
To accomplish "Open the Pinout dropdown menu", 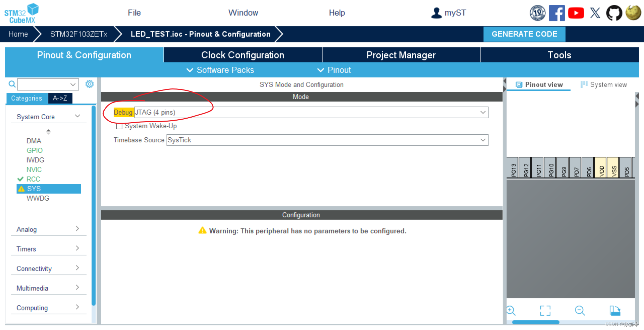I will coord(334,70).
